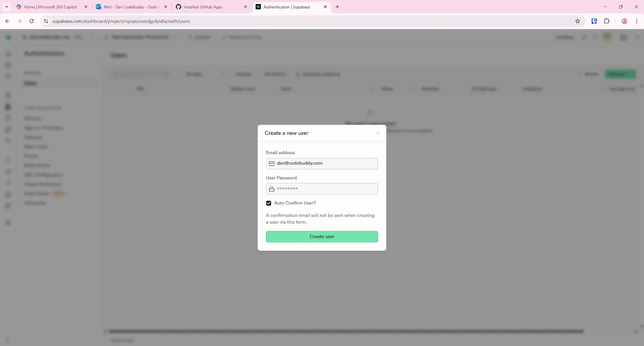Click the green button in users toolbar
The height and width of the screenshot is (346, 644).
(620, 74)
